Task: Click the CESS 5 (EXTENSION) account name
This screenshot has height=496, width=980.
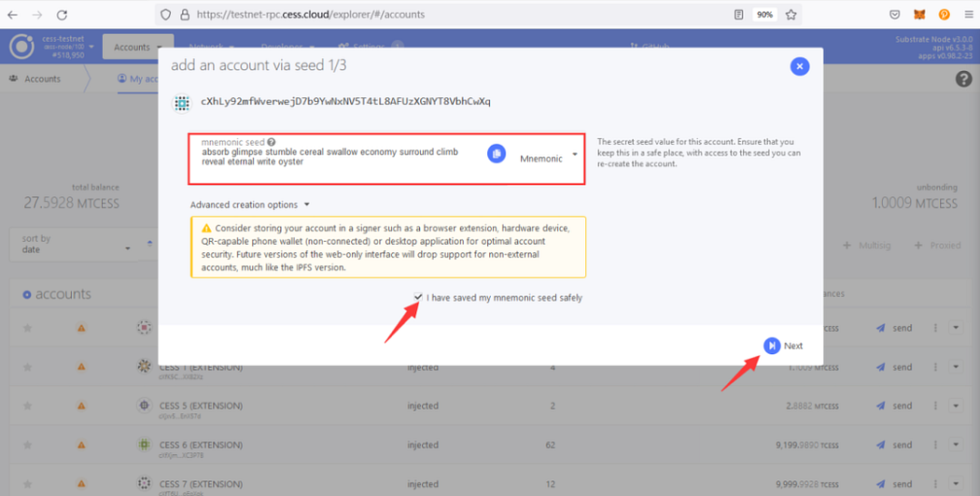Action: (201, 405)
